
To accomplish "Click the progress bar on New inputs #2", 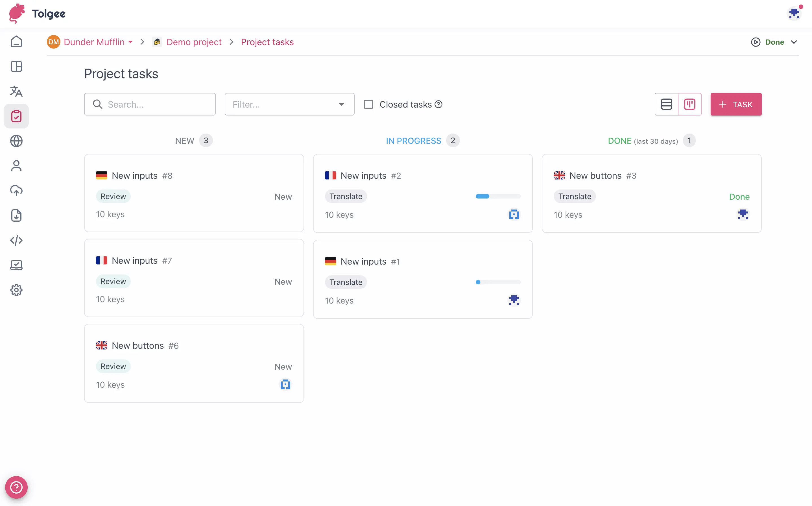I will point(498,197).
